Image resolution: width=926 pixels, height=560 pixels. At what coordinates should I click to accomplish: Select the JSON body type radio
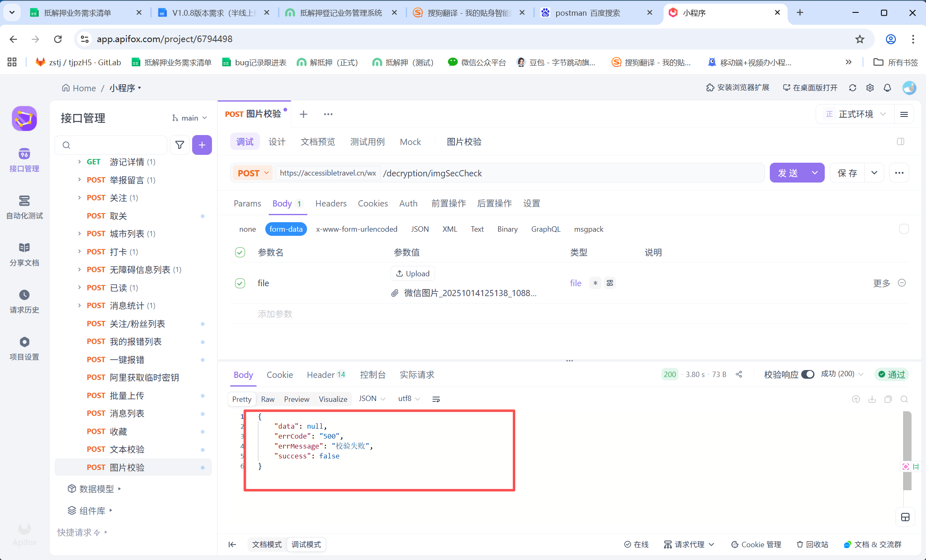click(419, 229)
